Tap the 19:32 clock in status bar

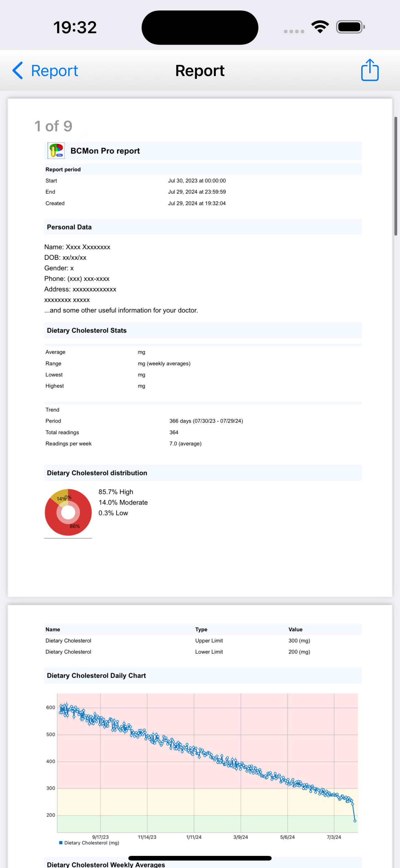(75, 27)
